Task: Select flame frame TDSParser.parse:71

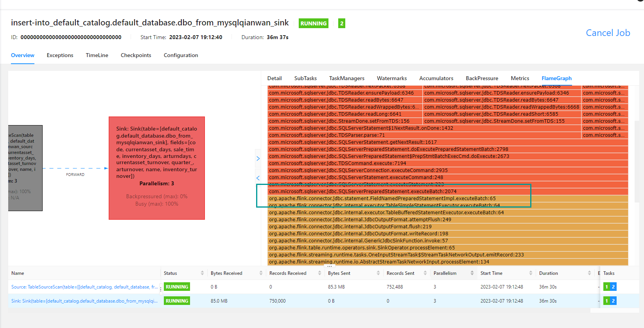Action: tap(424, 135)
